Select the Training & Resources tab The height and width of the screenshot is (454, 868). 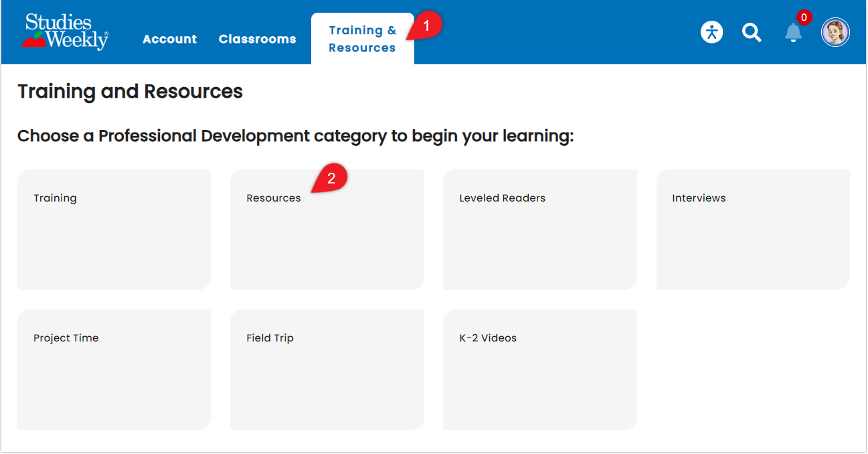(x=362, y=38)
